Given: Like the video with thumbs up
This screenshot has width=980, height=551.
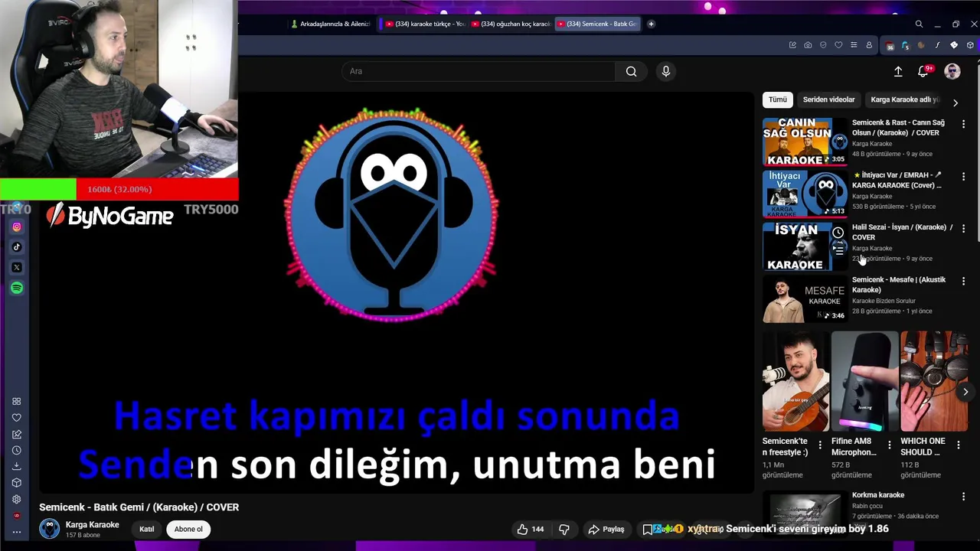Looking at the screenshot, I should (x=530, y=529).
